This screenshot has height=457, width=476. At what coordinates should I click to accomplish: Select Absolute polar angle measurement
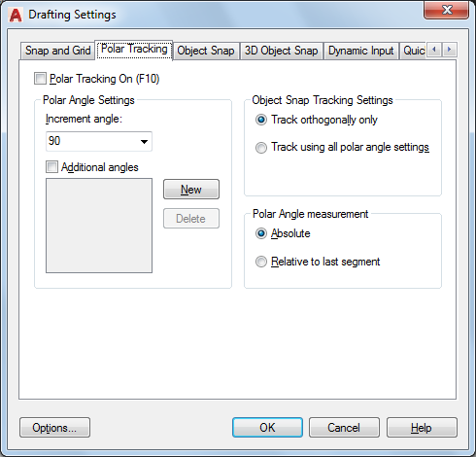tap(261, 233)
